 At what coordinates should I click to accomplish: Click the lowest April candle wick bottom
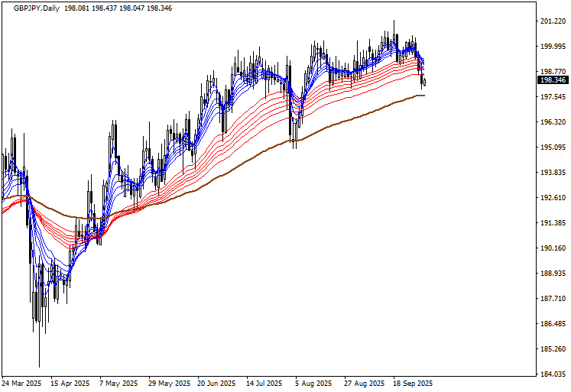point(39,366)
